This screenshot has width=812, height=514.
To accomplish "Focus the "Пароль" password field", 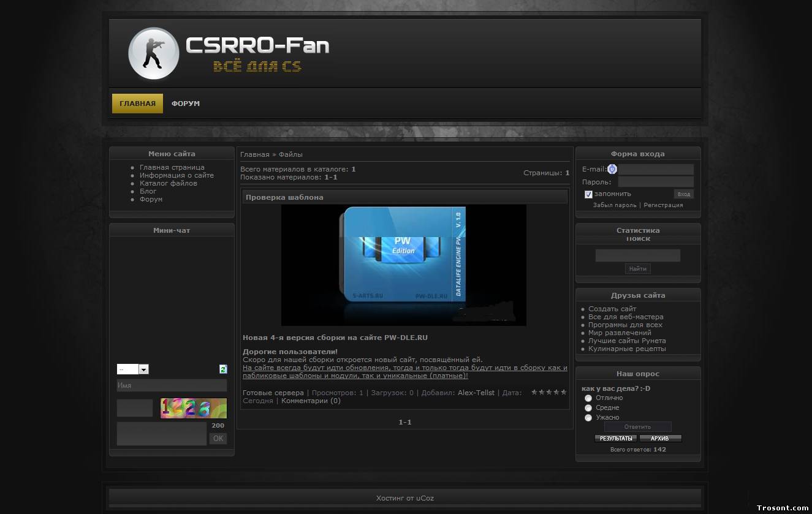I will point(656,182).
